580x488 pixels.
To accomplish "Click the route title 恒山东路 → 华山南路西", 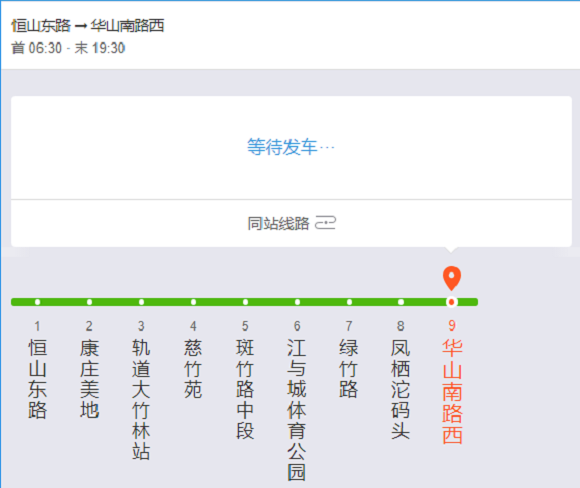I will 88,26.
